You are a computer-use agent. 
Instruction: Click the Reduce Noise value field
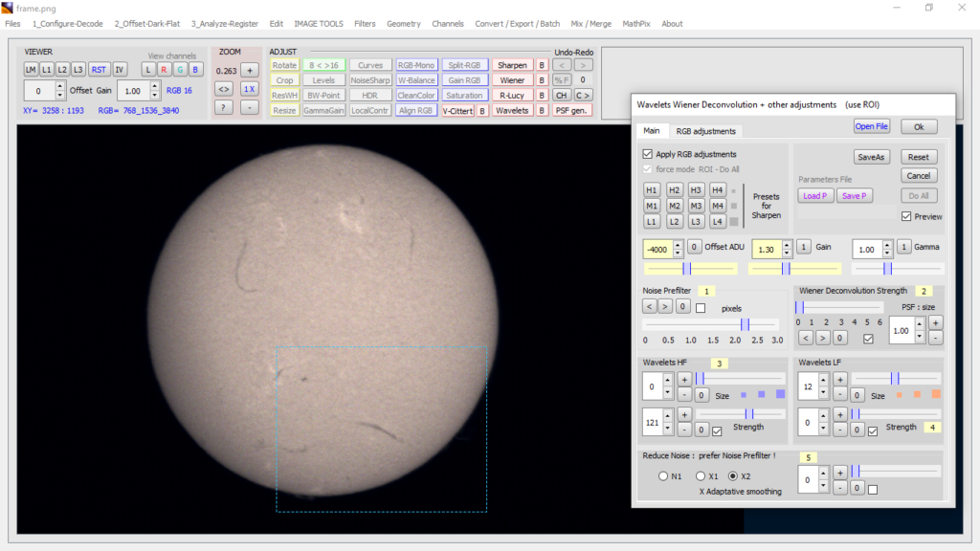point(808,480)
